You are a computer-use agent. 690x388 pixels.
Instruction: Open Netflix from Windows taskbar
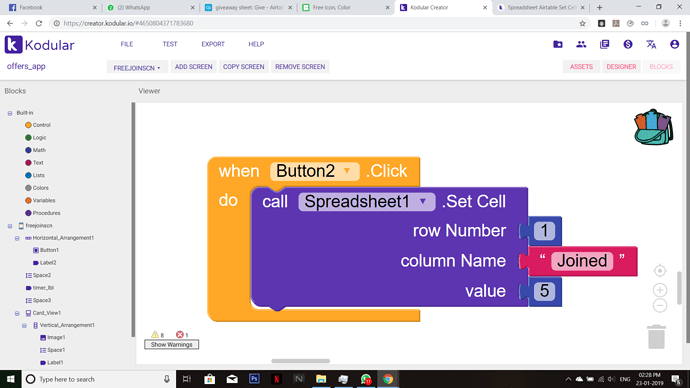pyautogui.click(x=276, y=379)
